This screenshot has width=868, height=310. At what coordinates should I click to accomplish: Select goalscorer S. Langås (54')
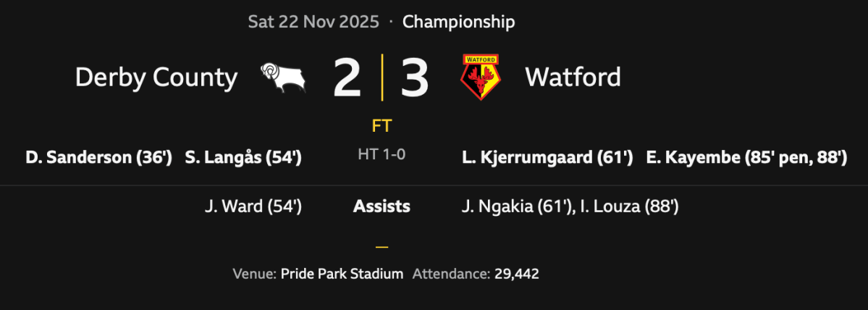(243, 158)
